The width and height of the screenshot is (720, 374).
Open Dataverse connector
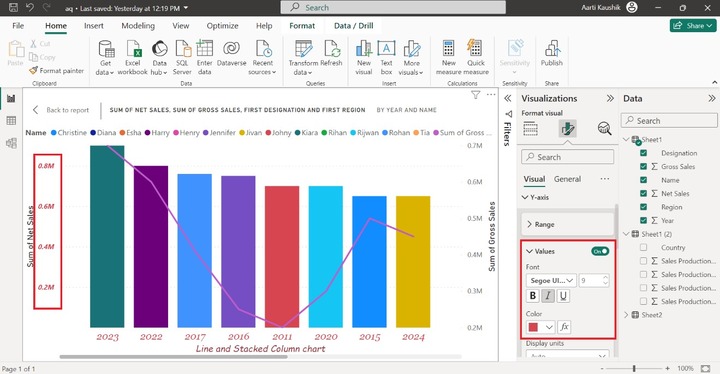click(231, 54)
